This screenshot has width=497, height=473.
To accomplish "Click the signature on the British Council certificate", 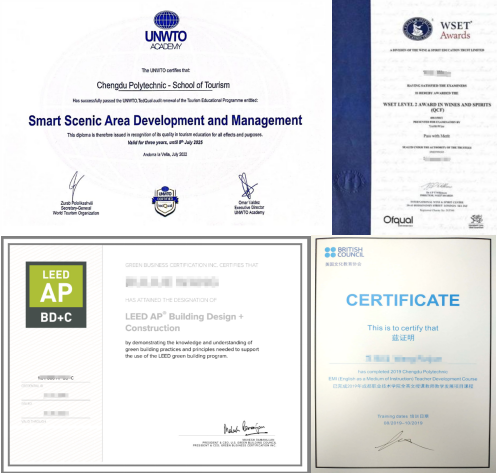I will [x=403, y=441].
